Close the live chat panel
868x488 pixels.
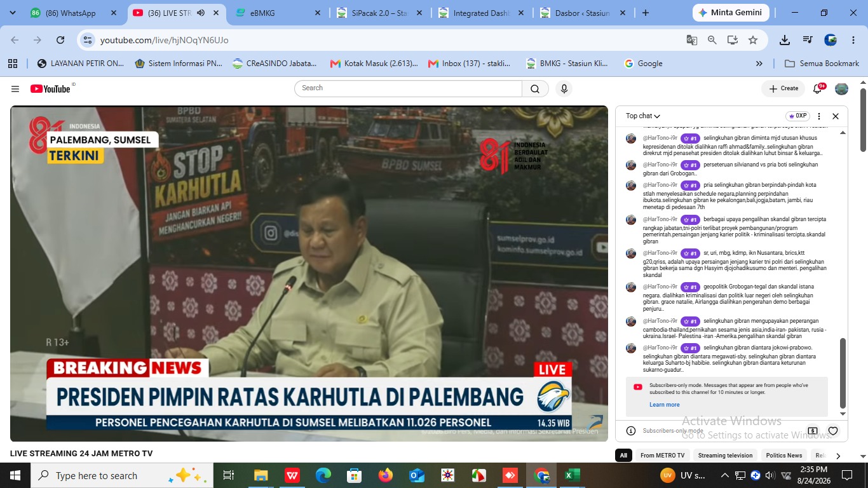(x=836, y=116)
